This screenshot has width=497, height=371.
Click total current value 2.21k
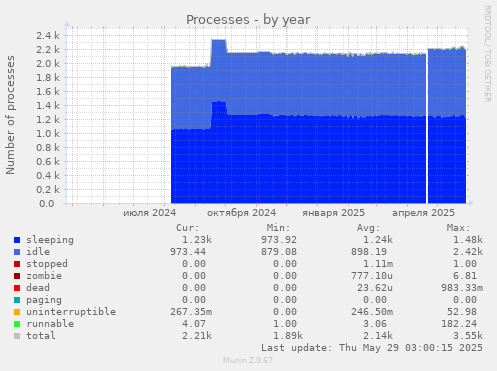point(197,336)
